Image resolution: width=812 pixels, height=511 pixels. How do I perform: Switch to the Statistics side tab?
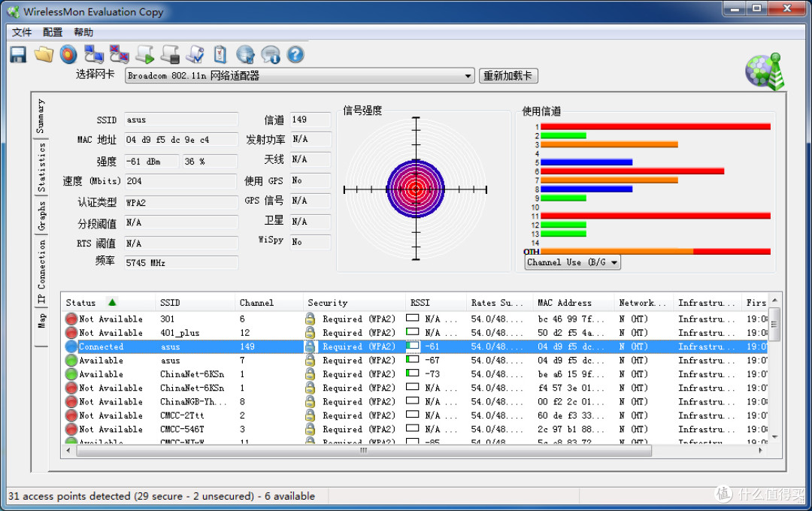point(41,168)
